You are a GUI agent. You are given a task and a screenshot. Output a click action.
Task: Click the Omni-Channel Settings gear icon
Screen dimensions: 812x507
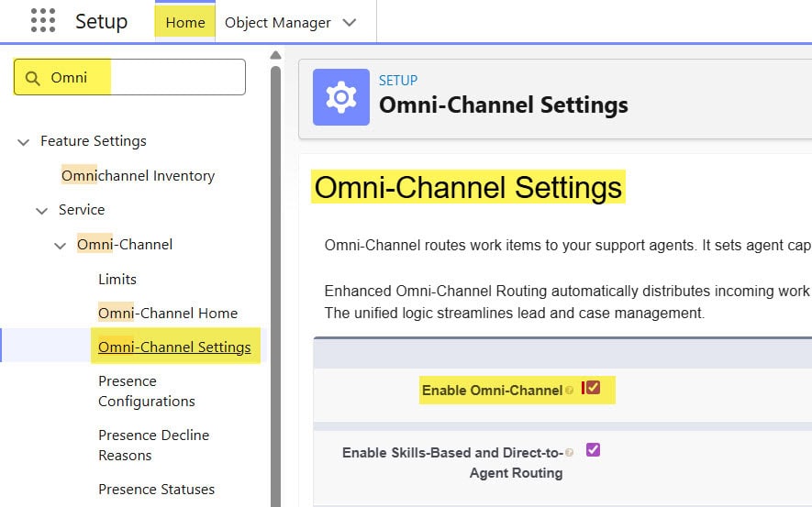point(341,97)
